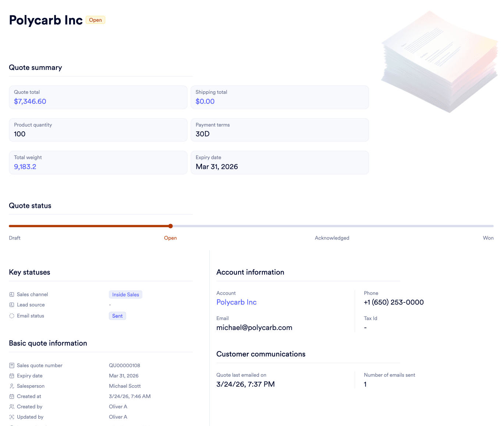504x426 pixels.
Task: Click the Updated by icon next to Oliver A
Action: [11, 417]
